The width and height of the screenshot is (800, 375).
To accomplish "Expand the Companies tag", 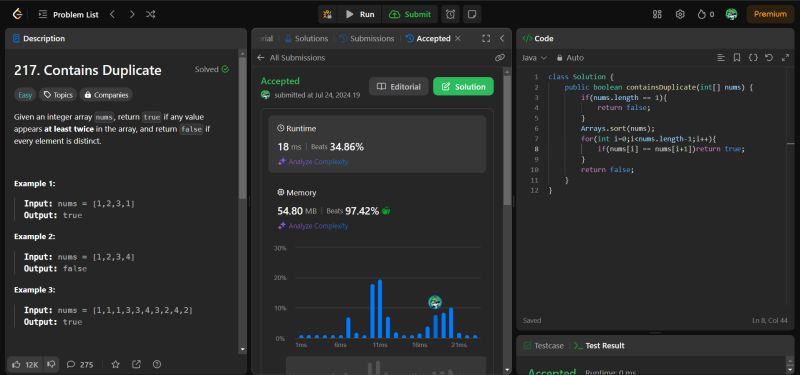I will (106, 95).
